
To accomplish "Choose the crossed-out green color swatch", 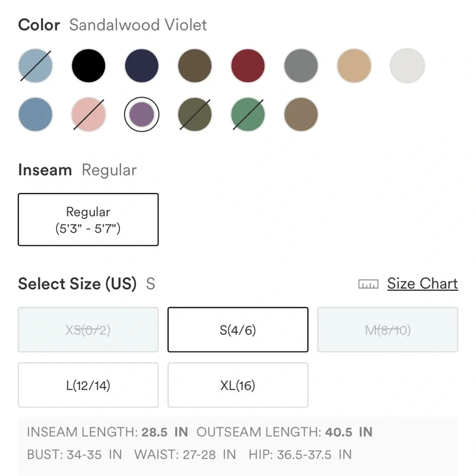I will coord(248,114).
